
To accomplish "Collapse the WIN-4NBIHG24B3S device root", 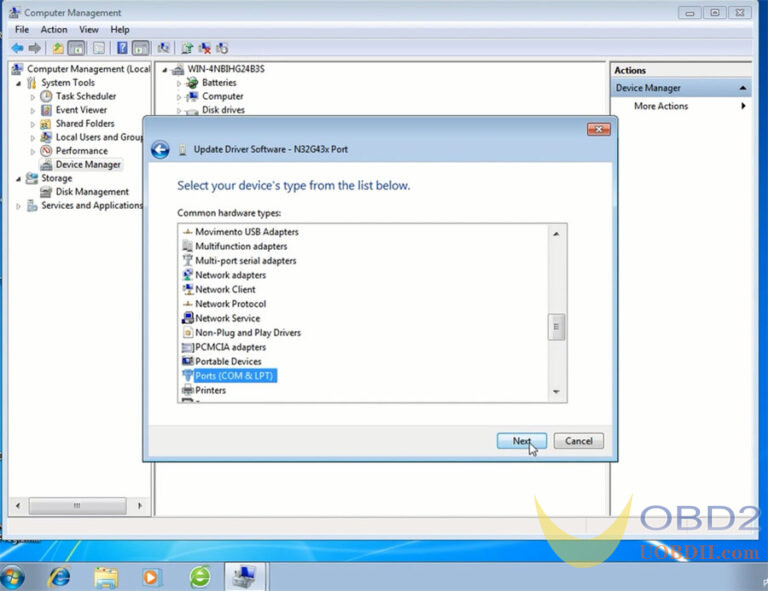I will click(165, 70).
